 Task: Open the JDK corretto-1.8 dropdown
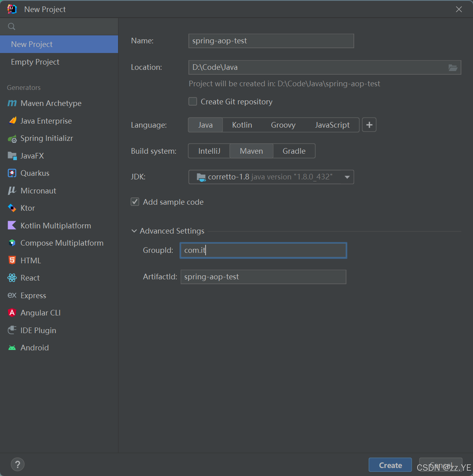pyautogui.click(x=271, y=177)
